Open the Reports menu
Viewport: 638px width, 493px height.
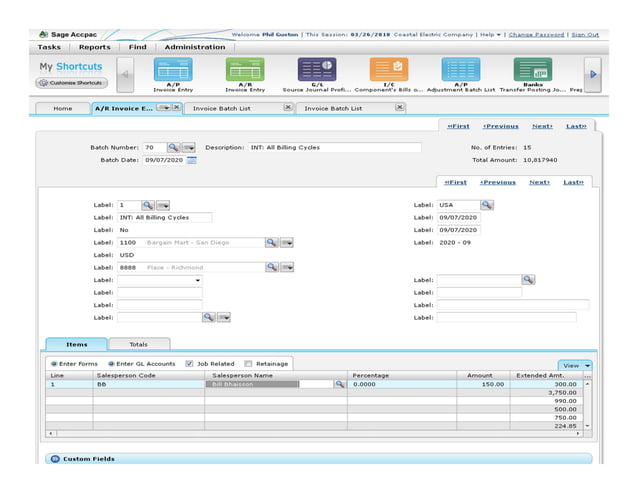pyautogui.click(x=95, y=47)
